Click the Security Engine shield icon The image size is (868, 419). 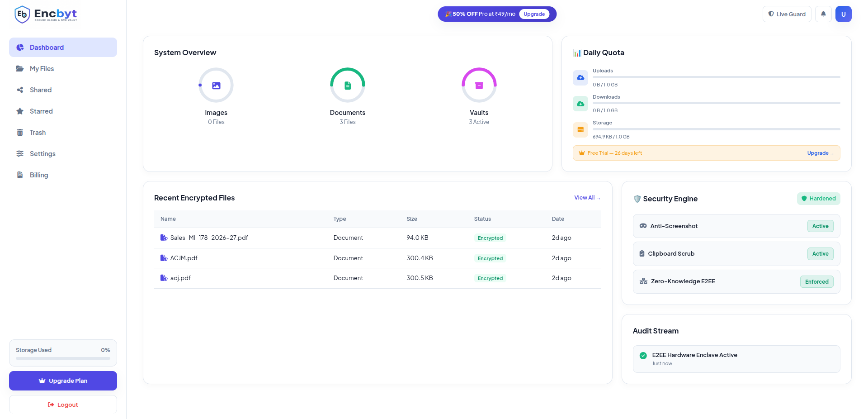(637, 199)
